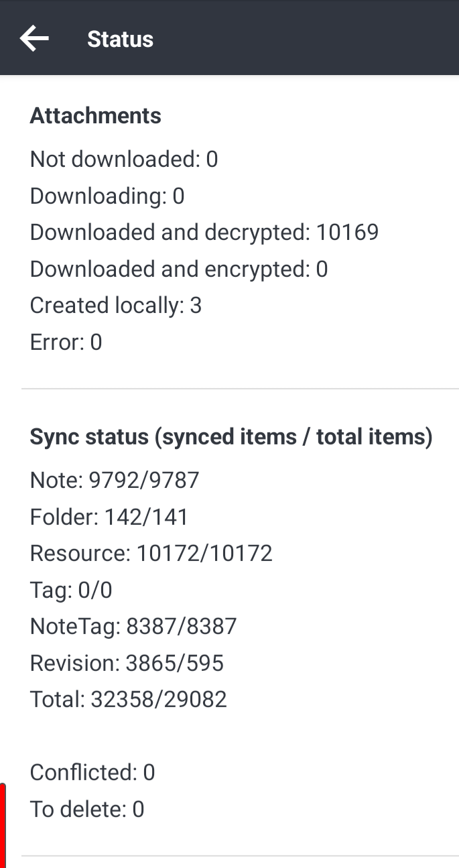Viewport: 459px width, 868px height.
Task: Select the 'Not downloaded: 0' line
Action: (123, 159)
